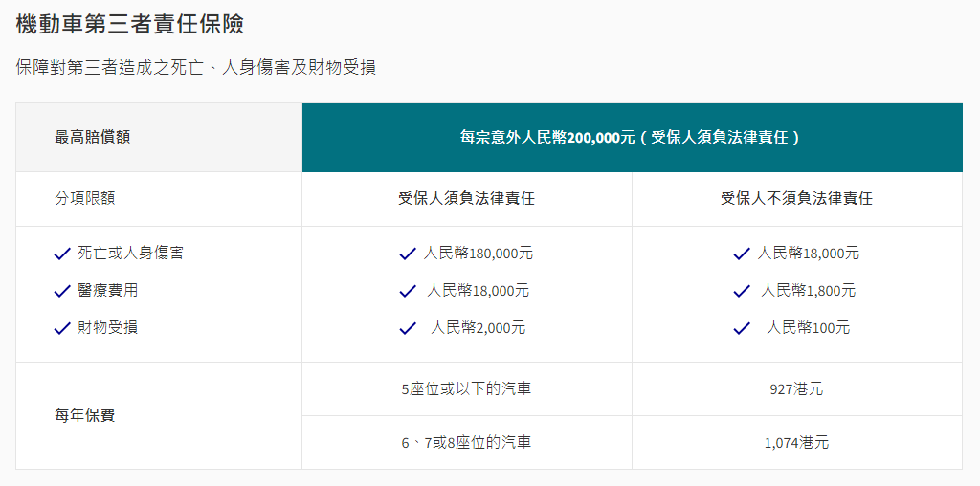
Task: Click the checkmark next to 人民幣1,800元
Action: pyautogui.click(x=742, y=291)
